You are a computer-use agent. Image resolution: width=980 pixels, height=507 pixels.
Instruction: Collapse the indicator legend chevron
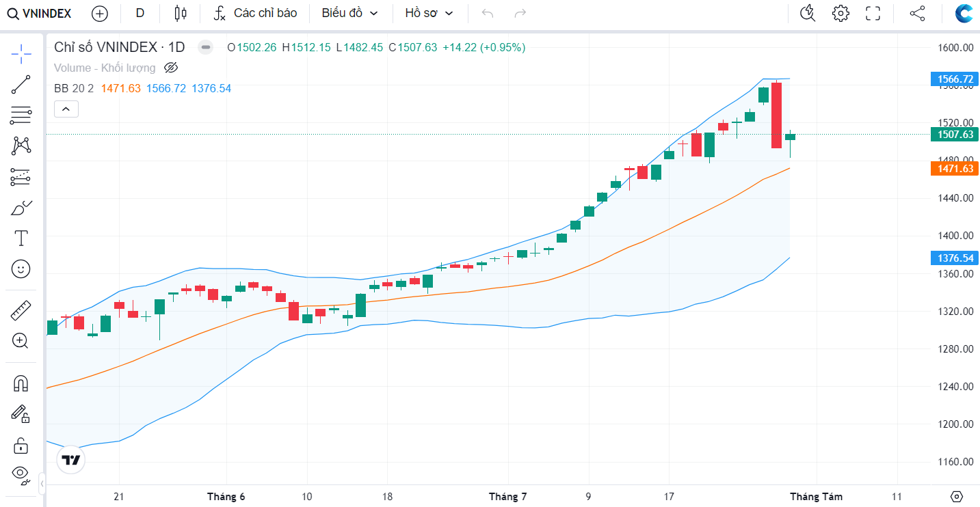point(66,109)
